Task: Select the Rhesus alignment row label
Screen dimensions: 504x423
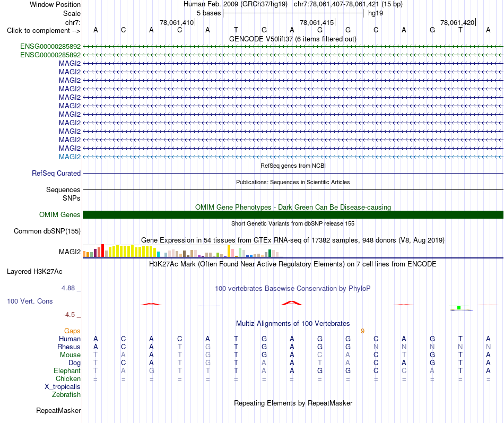Action: 68,347
